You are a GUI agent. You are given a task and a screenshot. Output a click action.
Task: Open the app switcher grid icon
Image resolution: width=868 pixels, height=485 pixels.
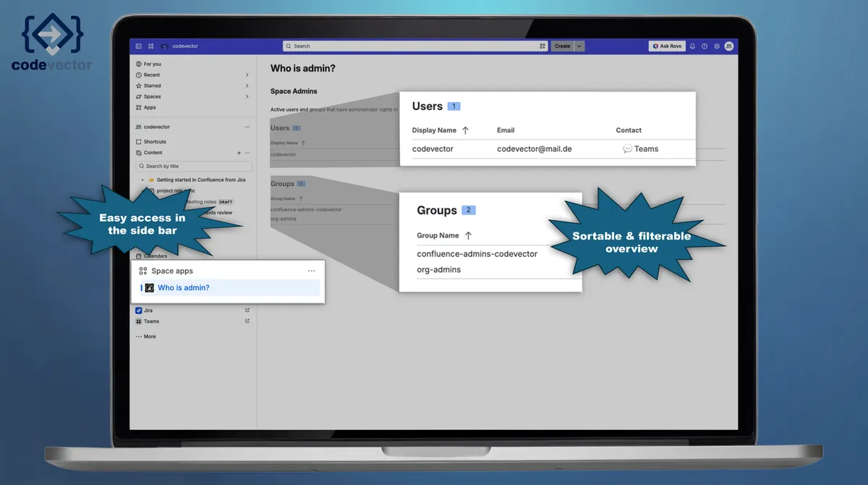tap(151, 46)
